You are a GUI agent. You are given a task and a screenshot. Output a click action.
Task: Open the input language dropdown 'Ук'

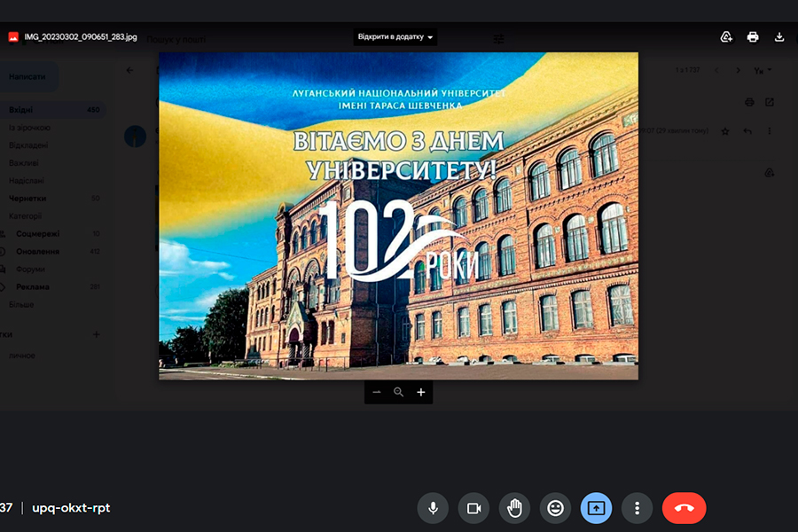pyautogui.click(x=763, y=70)
